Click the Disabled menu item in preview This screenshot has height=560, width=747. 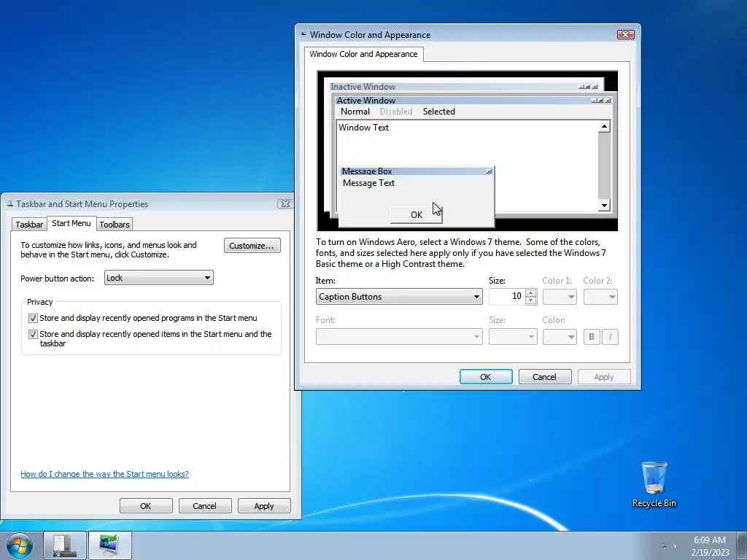396,112
